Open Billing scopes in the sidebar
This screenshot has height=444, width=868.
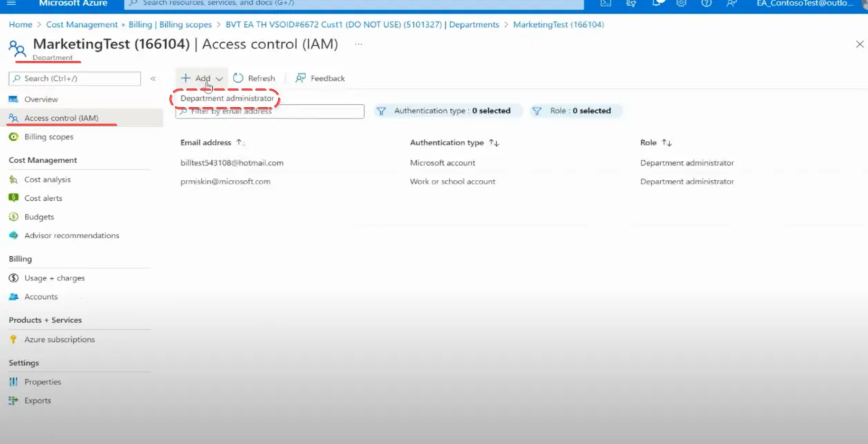(x=48, y=137)
